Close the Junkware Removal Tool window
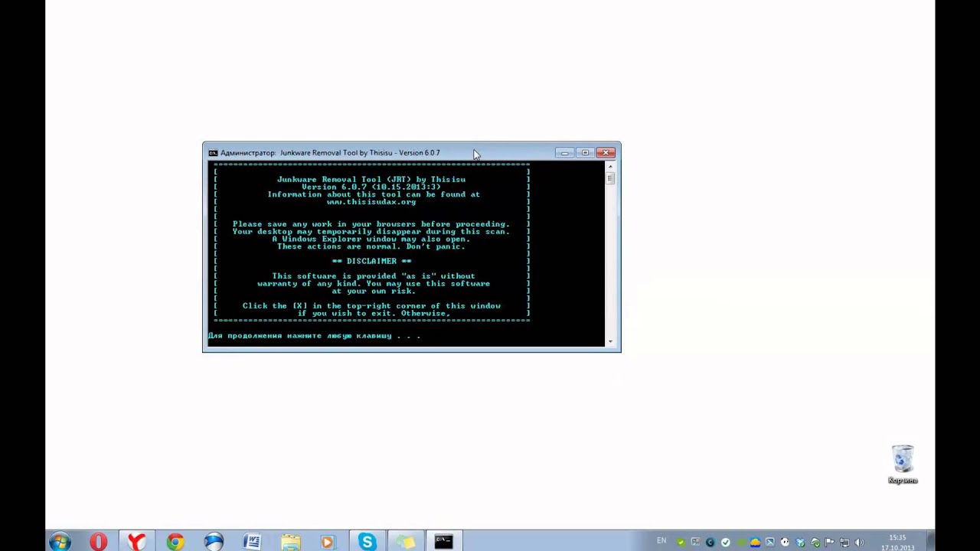Viewport: 980px width, 551px height. [606, 153]
